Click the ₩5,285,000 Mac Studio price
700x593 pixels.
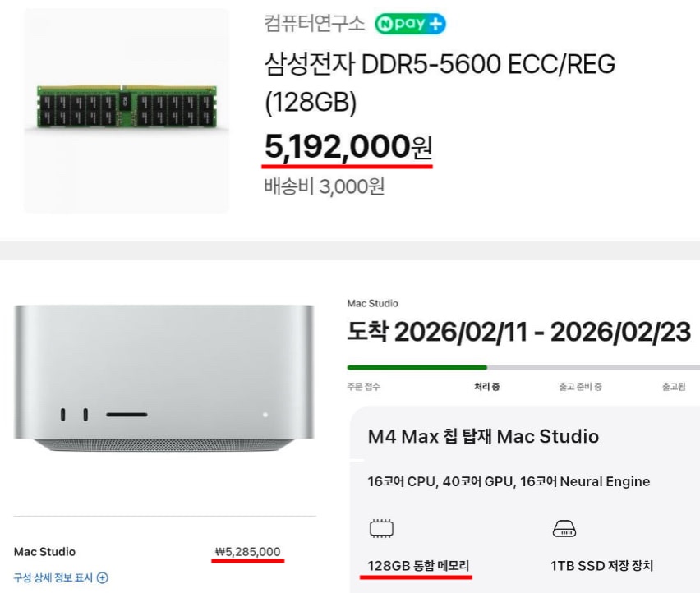point(248,552)
